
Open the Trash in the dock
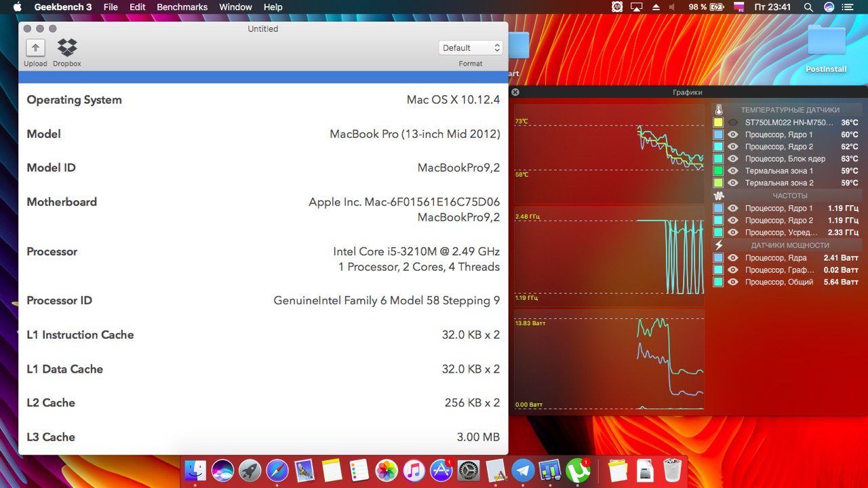672,470
